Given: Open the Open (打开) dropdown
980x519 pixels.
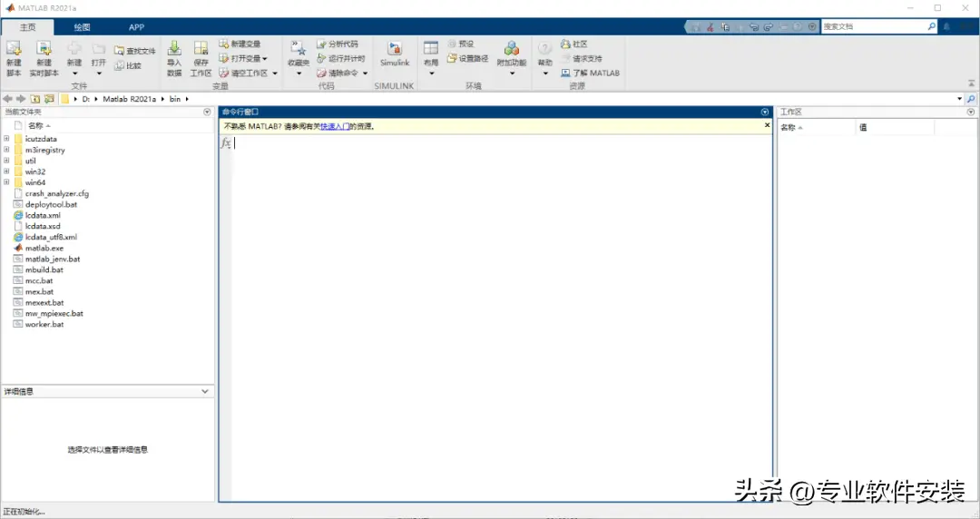Looking at the screenshot, I should [99, 73].
